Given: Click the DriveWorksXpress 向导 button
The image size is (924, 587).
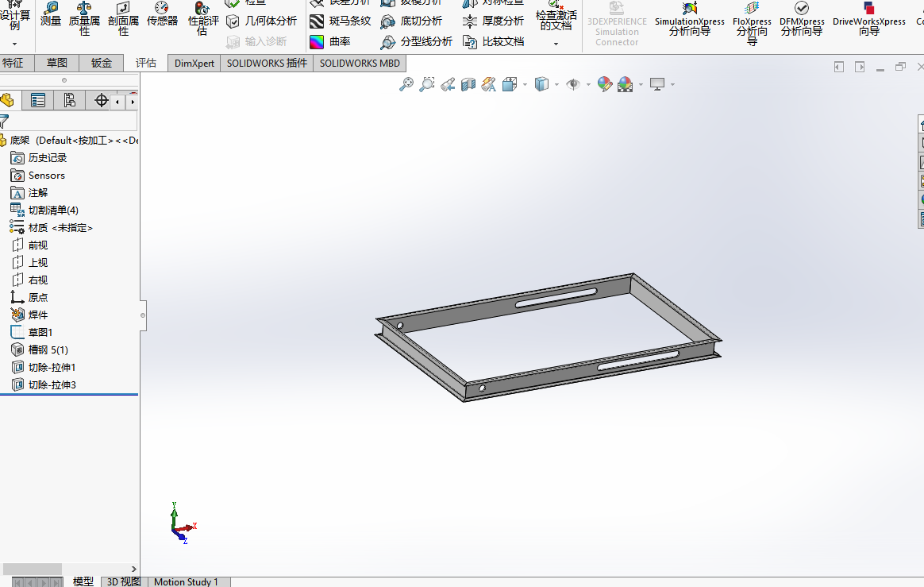Looking at the screenshot, I should 869,20.
